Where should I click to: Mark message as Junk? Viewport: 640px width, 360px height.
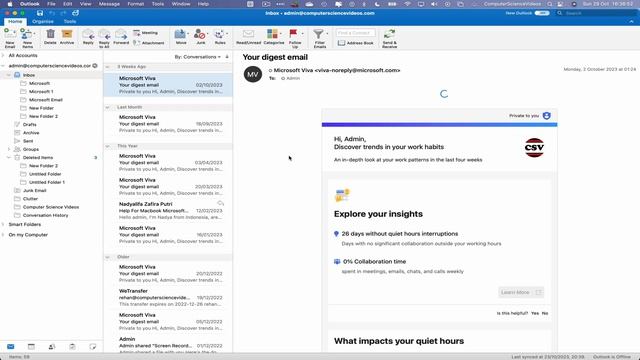(200, 37)
